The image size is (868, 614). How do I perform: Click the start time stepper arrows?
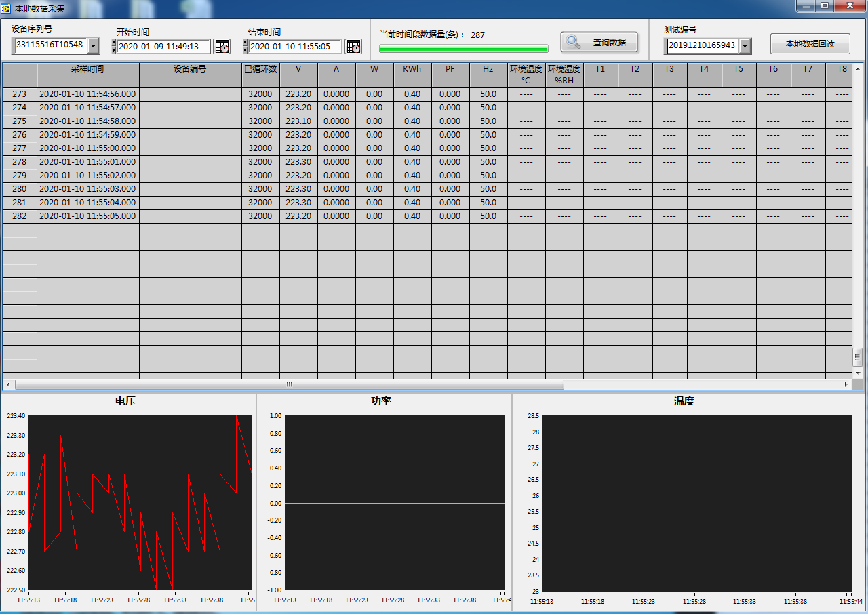point(113,47)
